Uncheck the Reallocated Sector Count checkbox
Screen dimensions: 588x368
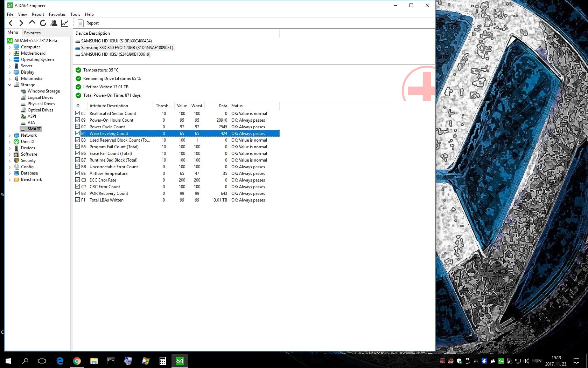78,113
